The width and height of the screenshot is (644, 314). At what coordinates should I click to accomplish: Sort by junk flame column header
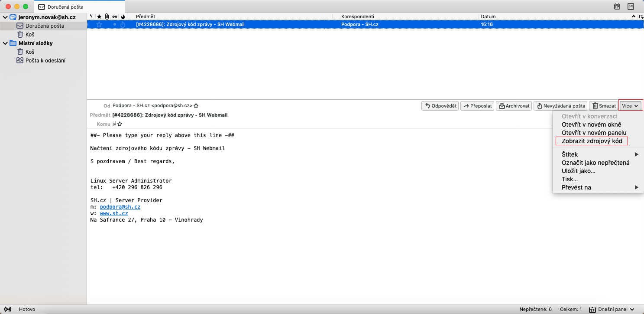(123, 16)
